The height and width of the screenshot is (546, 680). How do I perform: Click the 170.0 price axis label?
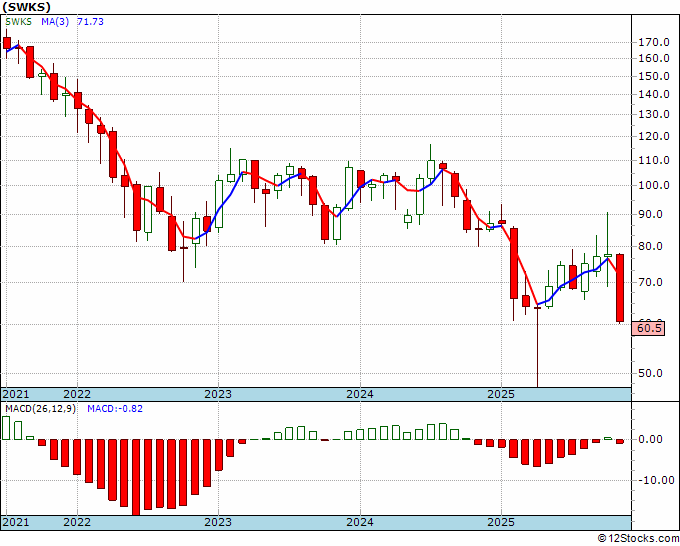point(654,43)
